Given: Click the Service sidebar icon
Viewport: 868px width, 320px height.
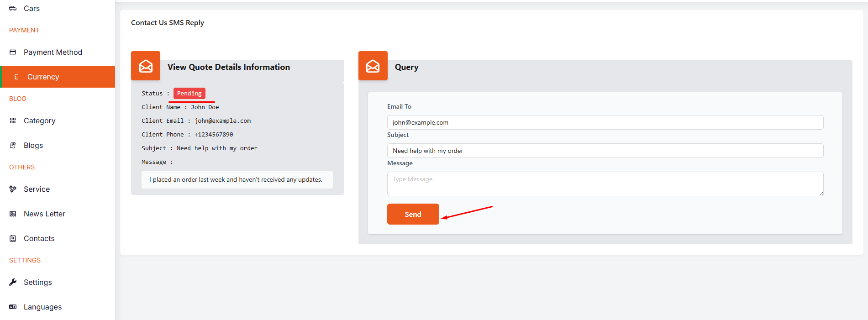Looking at the screenshot, I should pos(13,189).
